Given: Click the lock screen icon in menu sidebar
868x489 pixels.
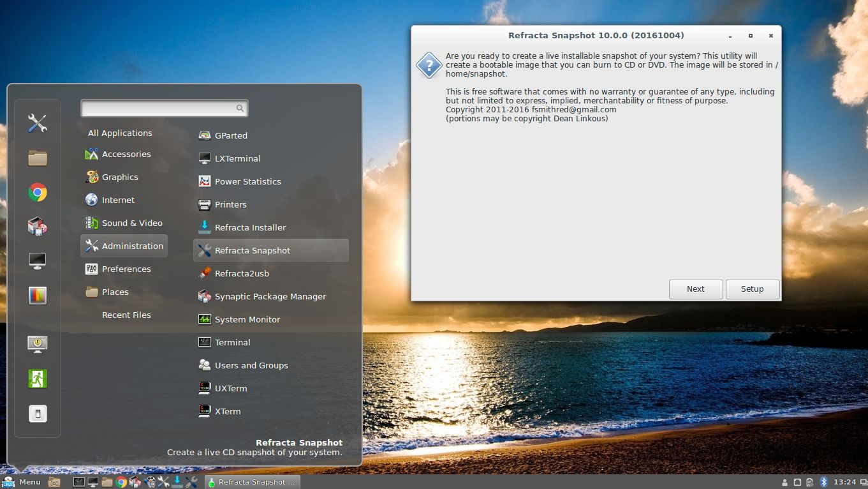Looking at the screenshot, I should [38, 344].
